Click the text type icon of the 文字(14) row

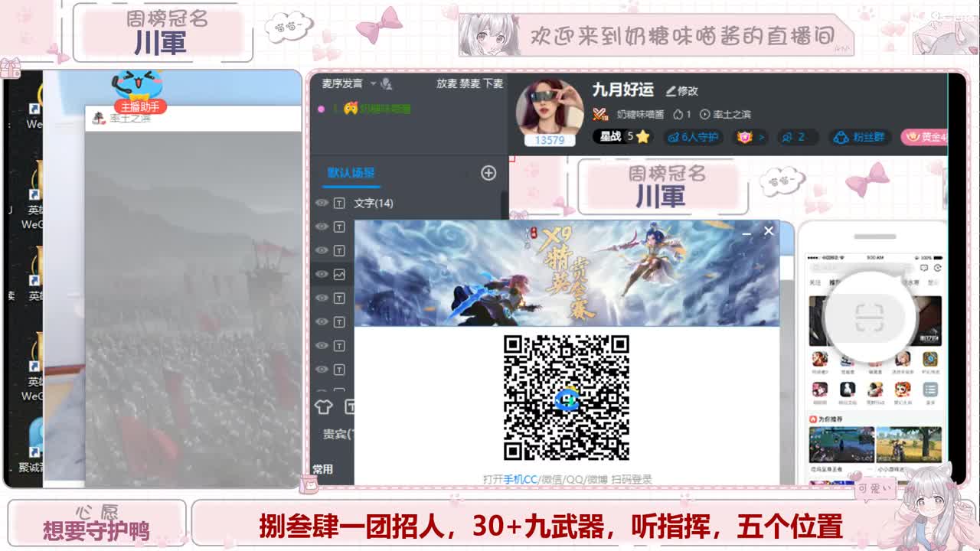(x=339, y=203)
